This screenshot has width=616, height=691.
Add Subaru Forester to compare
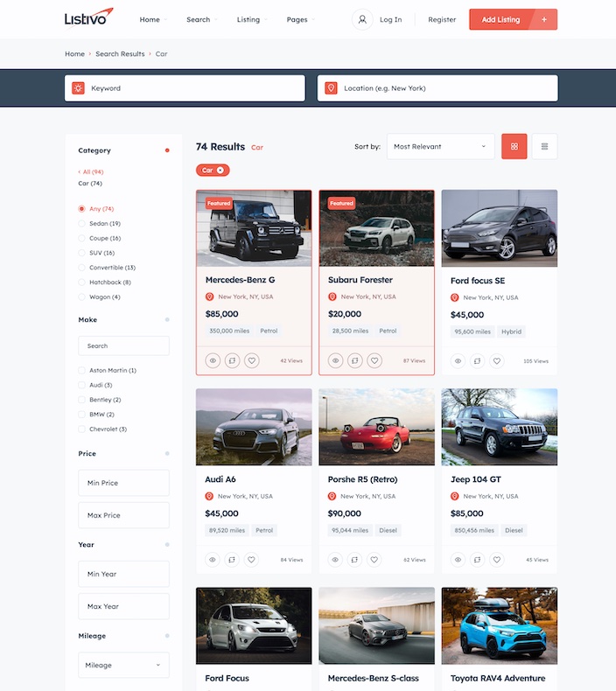point(354,360)
